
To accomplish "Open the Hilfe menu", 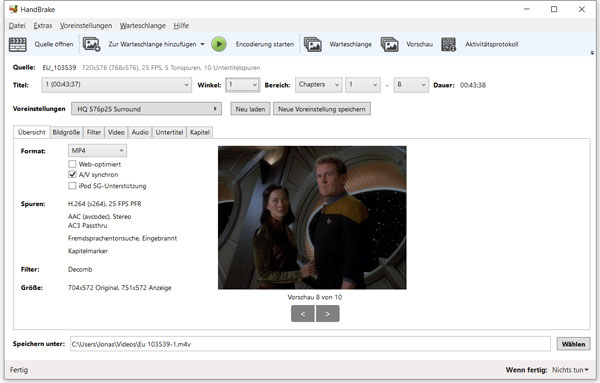I will click(181, 26).
